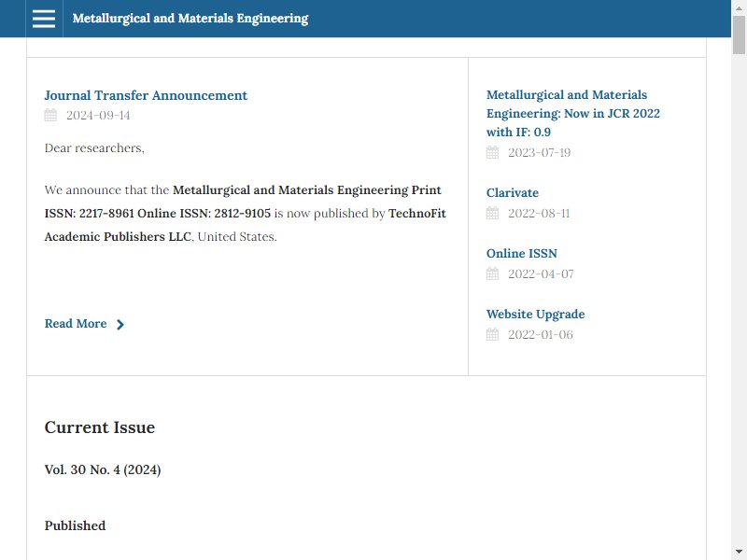Click calendar icon next to 2023-07-19
This screenshot has width=747, height=560.
tap(493, 152)
